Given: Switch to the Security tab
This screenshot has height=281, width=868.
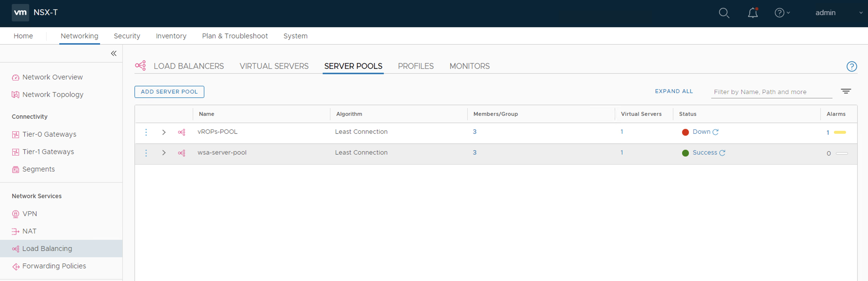Looking at the screenshot, I should (127, 36).
